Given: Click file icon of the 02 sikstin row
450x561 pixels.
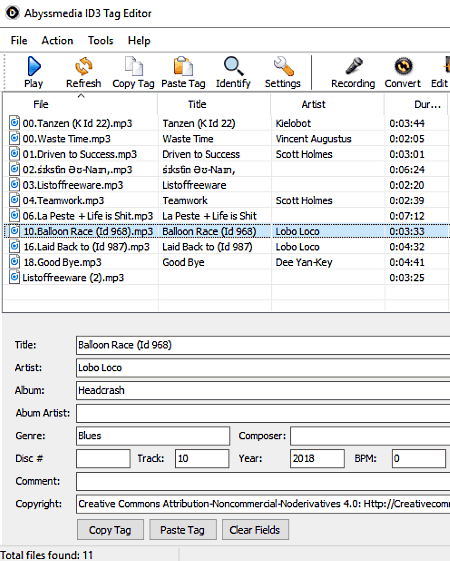Looking at the screenshot, I should pos(14,169).
